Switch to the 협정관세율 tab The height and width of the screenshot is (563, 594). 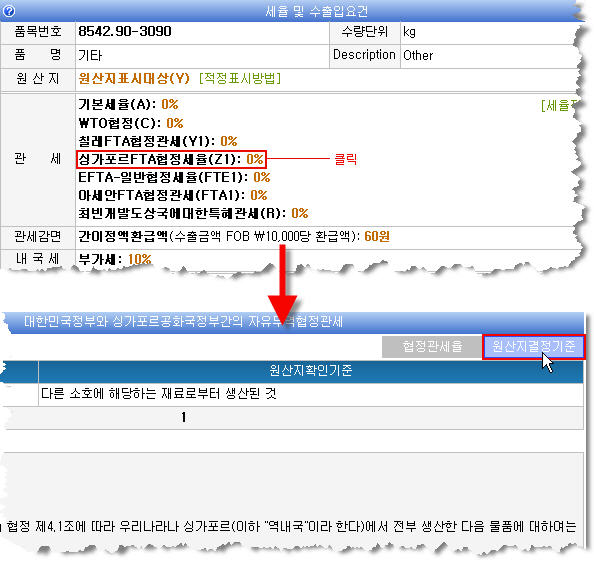coord(432,347)
